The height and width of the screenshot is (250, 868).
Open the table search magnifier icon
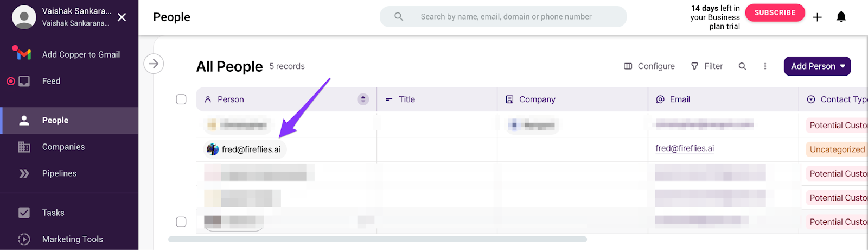(742, 66)
